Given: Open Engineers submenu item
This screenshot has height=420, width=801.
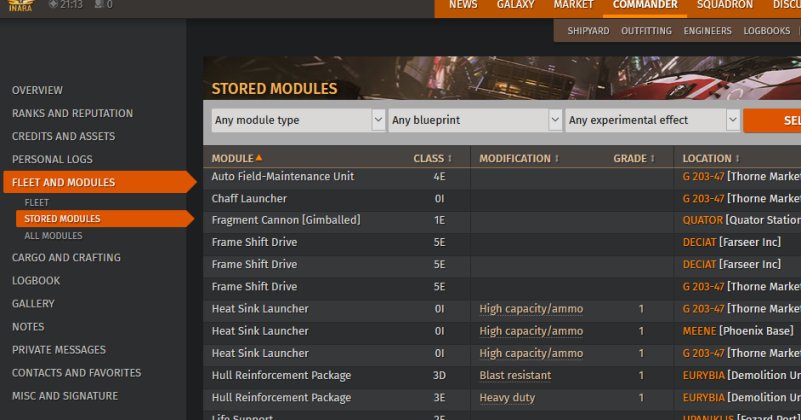Looking at the screenshot, I should [708, 31].
